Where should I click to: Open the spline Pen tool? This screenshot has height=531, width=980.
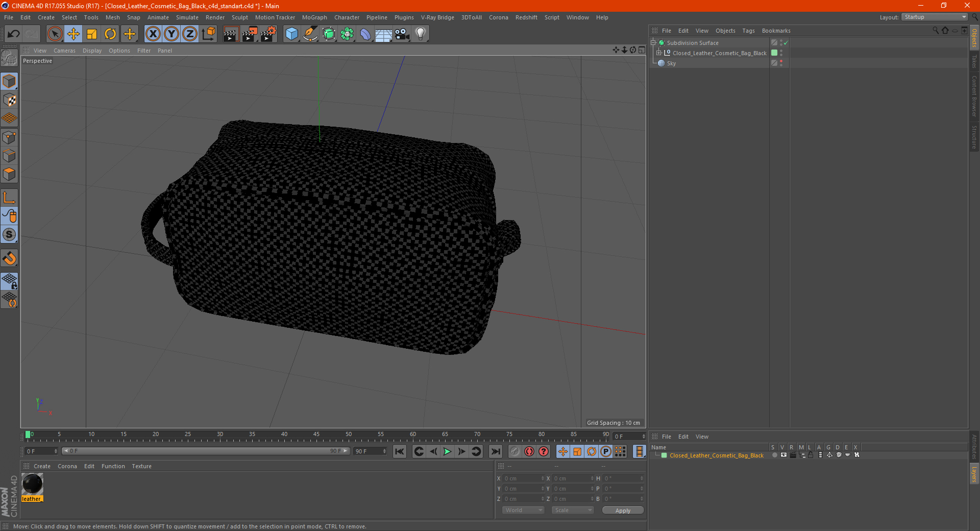[310, 34]
